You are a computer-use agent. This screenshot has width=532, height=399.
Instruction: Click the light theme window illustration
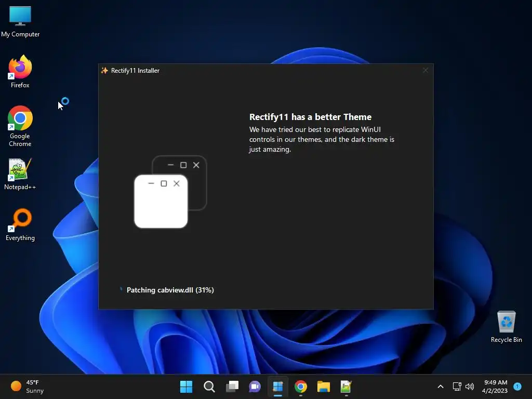tap(161, 201)
